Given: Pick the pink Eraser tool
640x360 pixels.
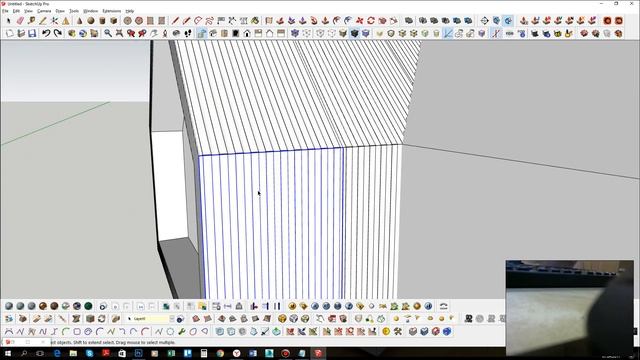Looking at the screenshot, I should click(x=20, y=20).
